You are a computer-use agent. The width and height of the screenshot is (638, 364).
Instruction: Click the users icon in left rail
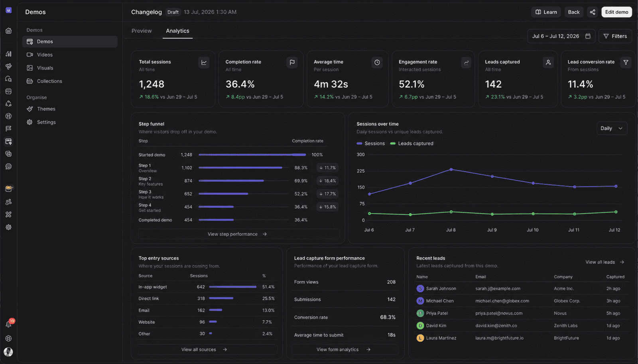click(8, 202)
